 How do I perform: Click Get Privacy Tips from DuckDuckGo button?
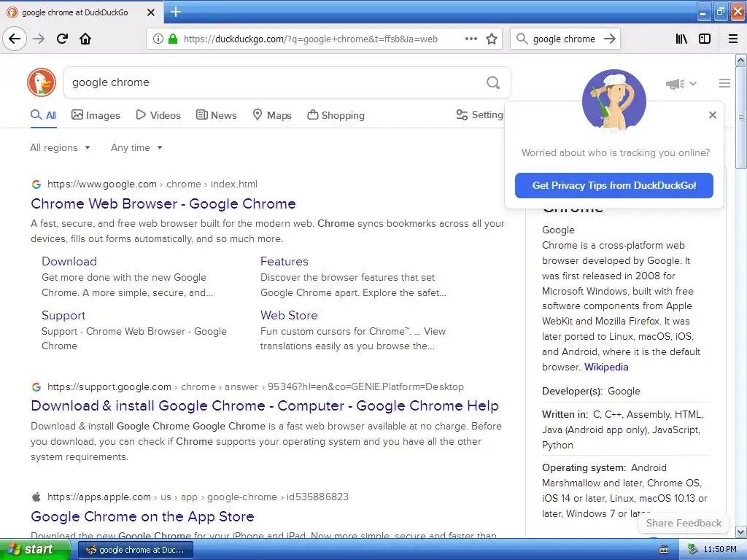point(614,185)
